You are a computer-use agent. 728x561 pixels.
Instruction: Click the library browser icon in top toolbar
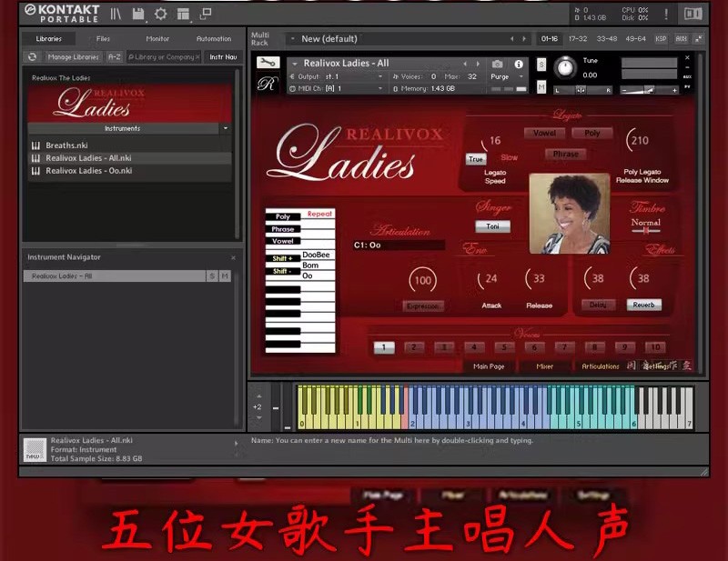116,13
